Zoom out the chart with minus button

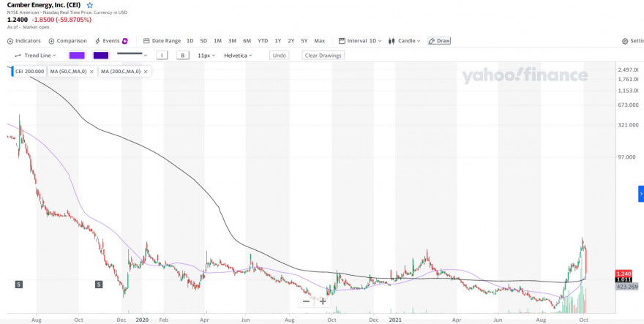click(306, 301)
